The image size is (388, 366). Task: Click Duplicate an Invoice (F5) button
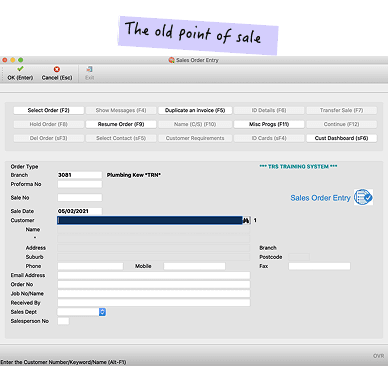pyautogui.click(x=195, y=110)
